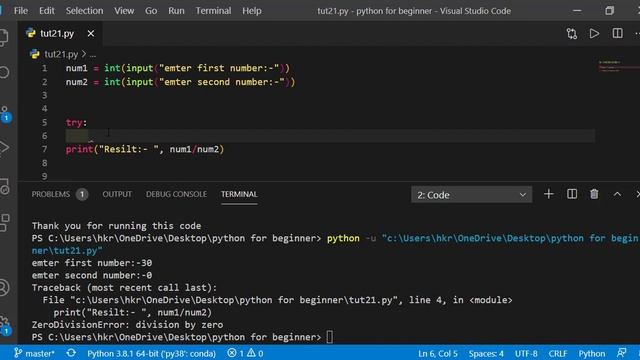
Task: Open Run and Debug view
Action: [4, 148]
